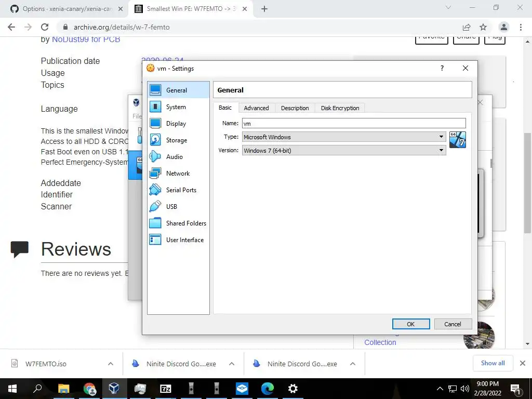Reload the archive.org page
The image size is (532, 399).
point(45,27)
